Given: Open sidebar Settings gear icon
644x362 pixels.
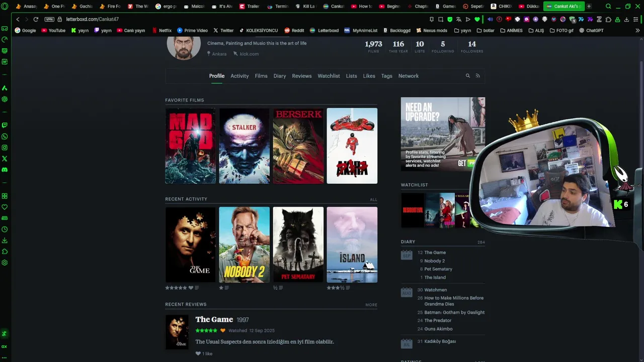Looking at the screenshot, I should pyautogui.click(x=5, y=262).
